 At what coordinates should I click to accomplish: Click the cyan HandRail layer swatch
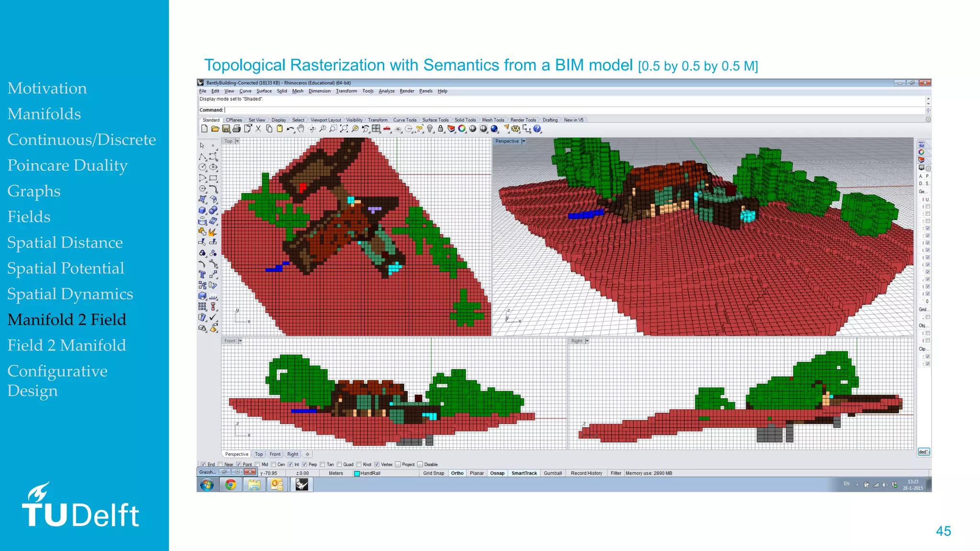pyautogui.click(x=357, y=474)
